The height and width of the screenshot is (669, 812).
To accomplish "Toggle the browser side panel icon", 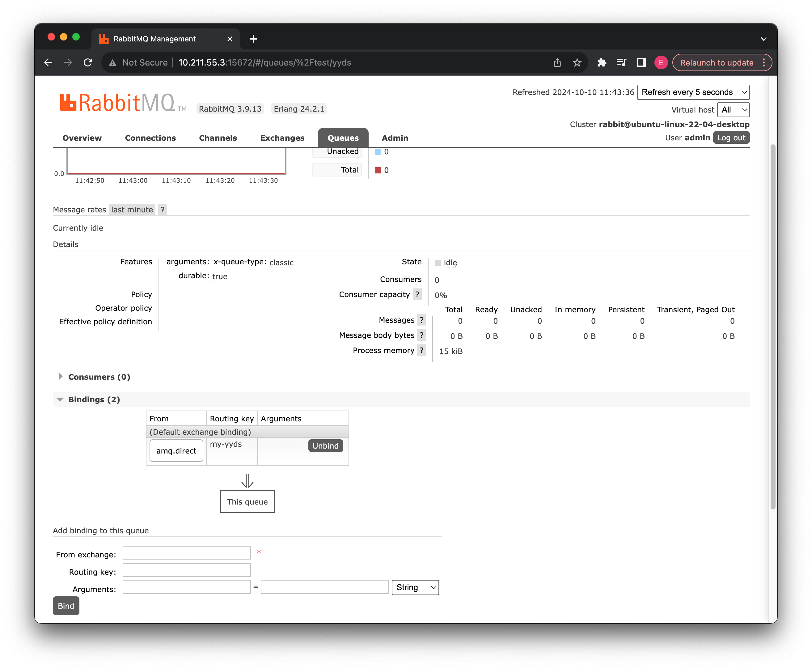I will click(641, 62).
